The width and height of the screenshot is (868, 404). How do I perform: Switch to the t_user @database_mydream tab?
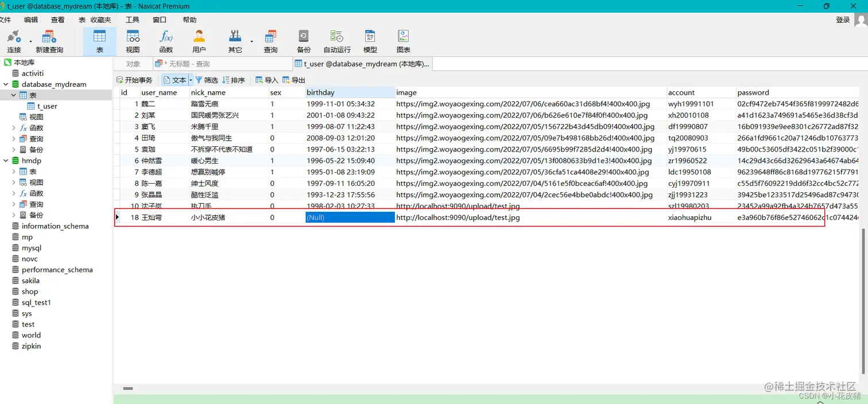point(362,64)
